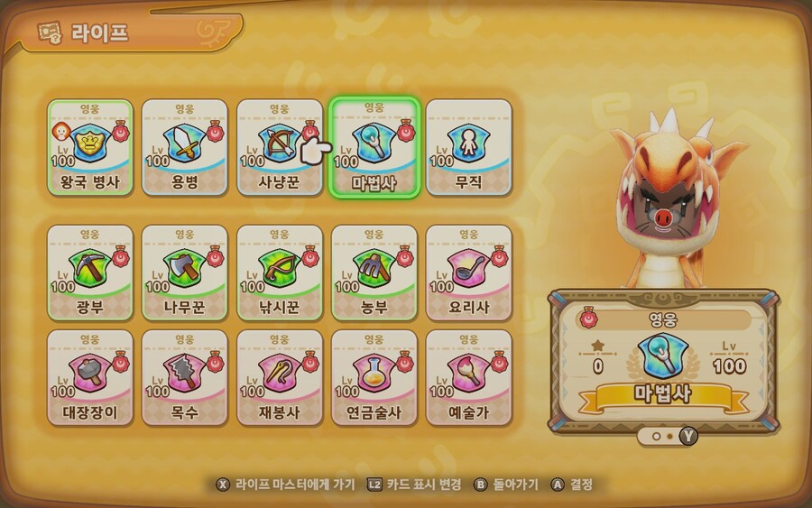
Task: Pick the 요리사 cook life card
Action: pos(468,272)
